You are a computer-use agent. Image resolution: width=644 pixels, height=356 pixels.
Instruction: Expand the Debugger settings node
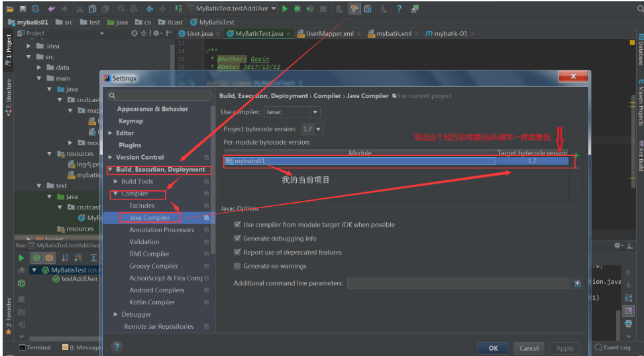(115, 314)
